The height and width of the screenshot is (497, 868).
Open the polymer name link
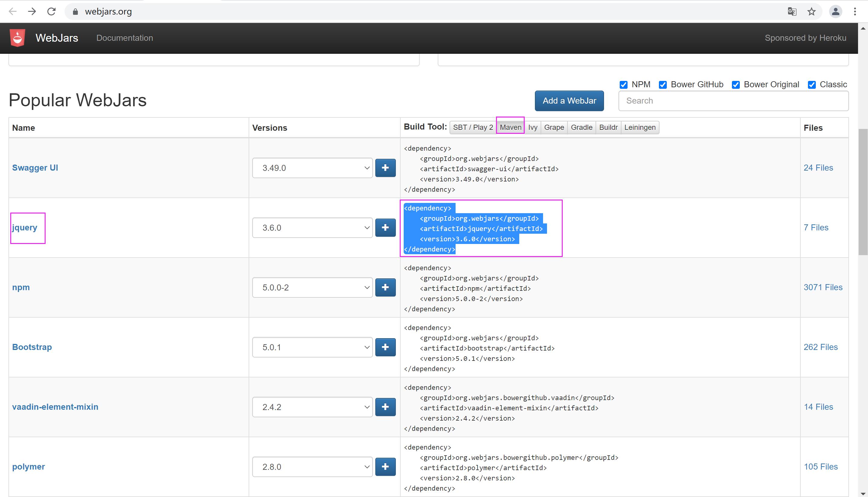[x=28, y=467]
